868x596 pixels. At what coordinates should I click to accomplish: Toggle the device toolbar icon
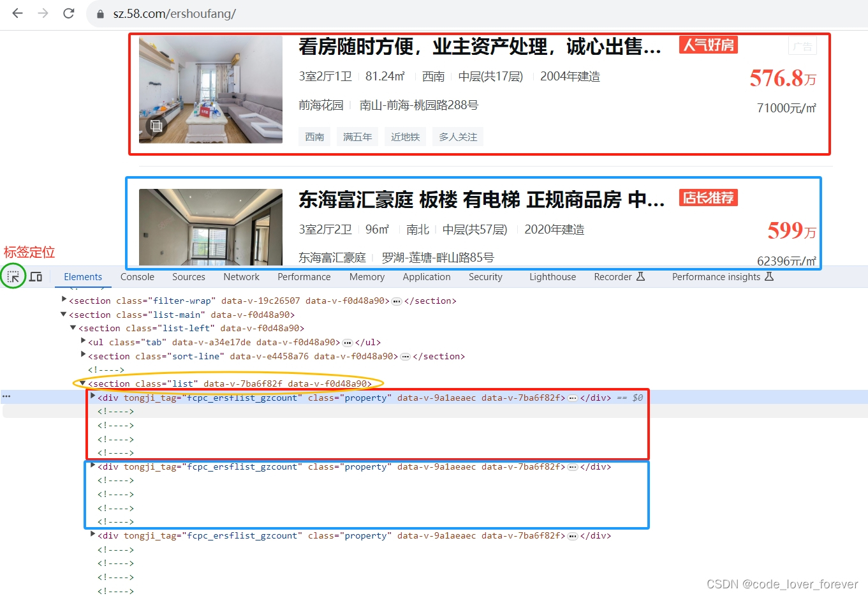pyautogui.click(x=36, y=276)
